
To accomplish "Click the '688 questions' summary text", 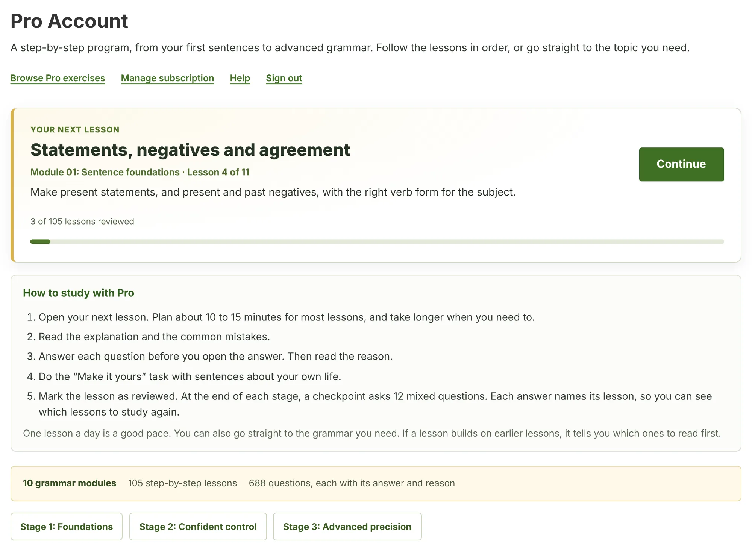I will pyautogui.click(x=352, y=483).
